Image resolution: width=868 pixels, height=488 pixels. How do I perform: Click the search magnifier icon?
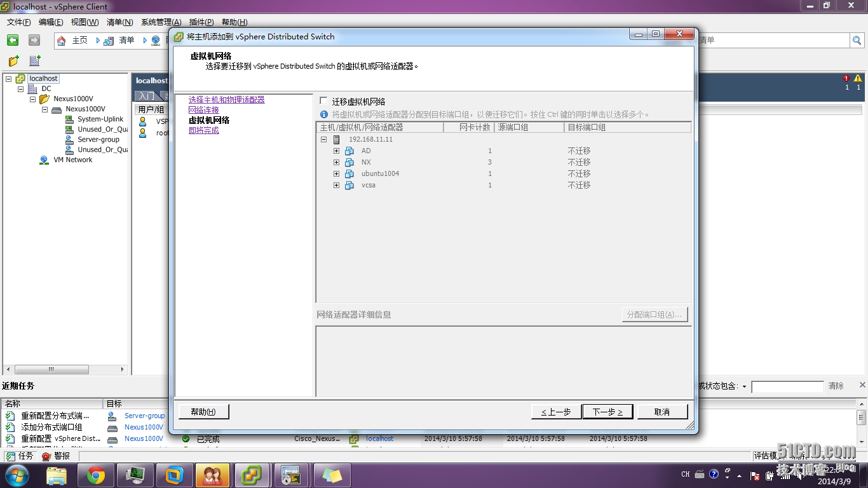click(857, 41)
